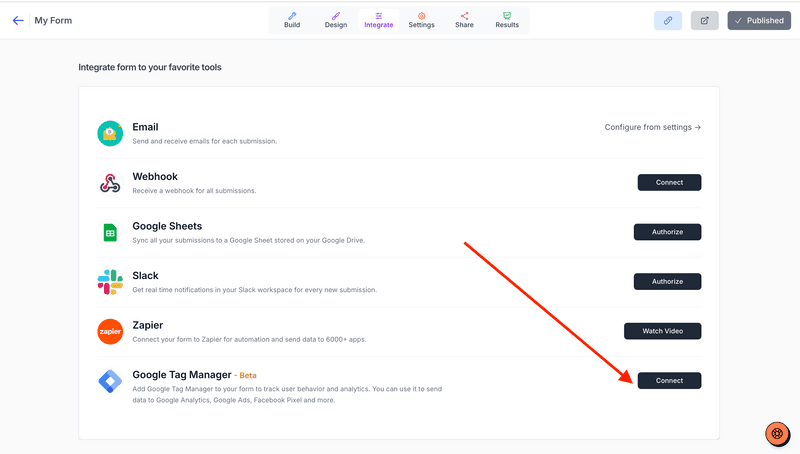Viewport: 800px width, 454px height.
Task: Click the Slack logo icon
Action: [110, 282]
